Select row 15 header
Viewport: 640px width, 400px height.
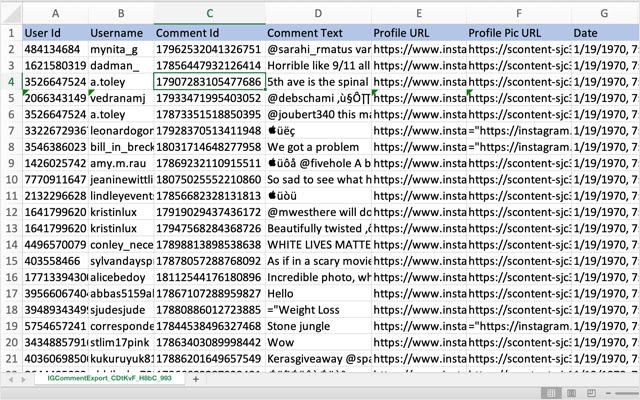(11, 261)
